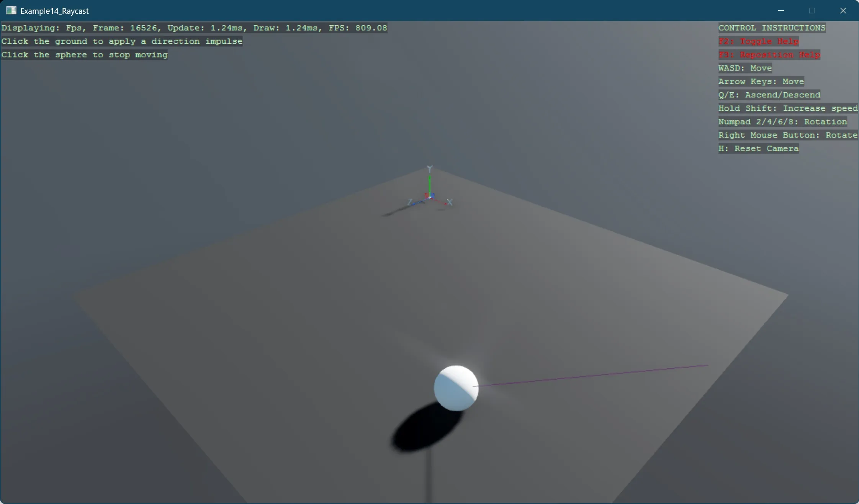Click the Example14_Raycast title text
The height and width of the screenshot is (504, 859).
54,11
